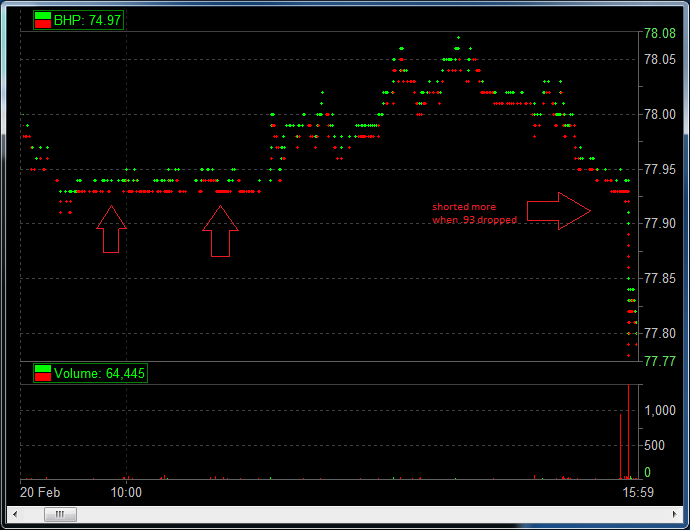Click the 77.85 price axis label
This screenshot has width=690, height=530.
pos(660,279)
